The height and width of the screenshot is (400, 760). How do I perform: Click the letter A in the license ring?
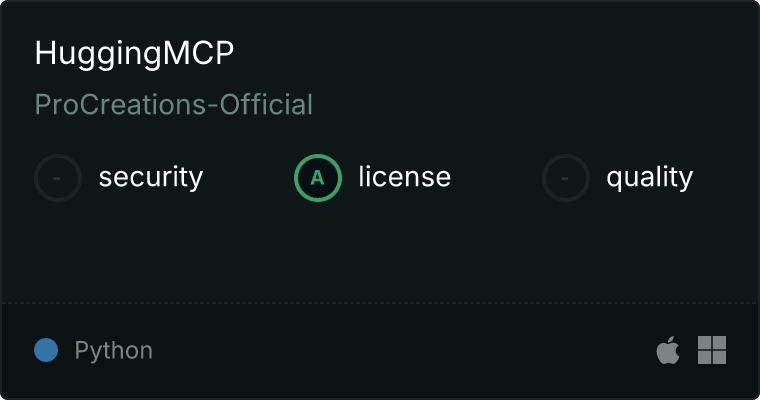[317, 178]
